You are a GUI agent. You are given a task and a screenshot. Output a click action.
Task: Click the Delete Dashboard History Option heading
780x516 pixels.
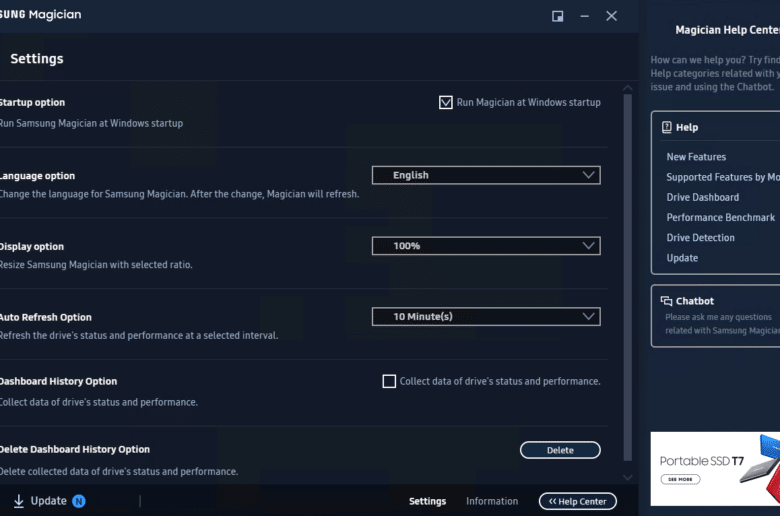tap(75, 449)
